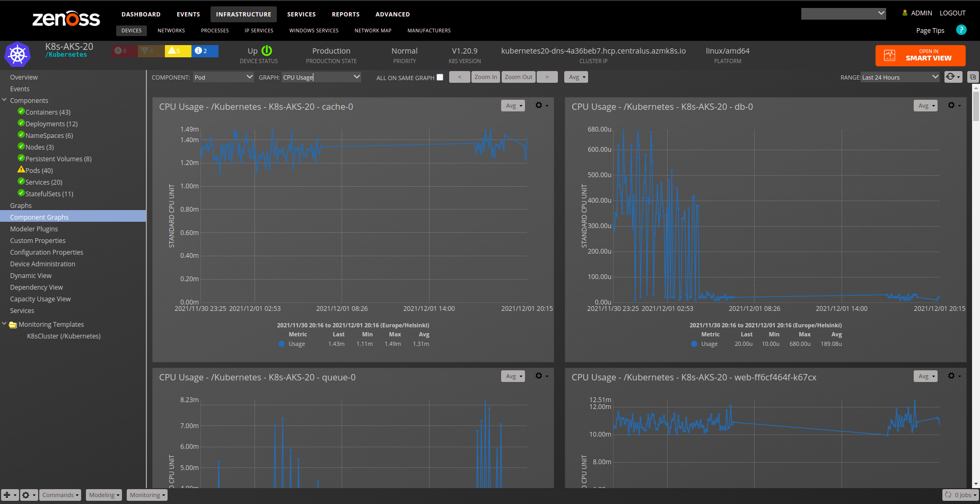The width and height of the screenshot is (980, 504).
Task: Click the critical events count badge
Action: tap(124, 51)
